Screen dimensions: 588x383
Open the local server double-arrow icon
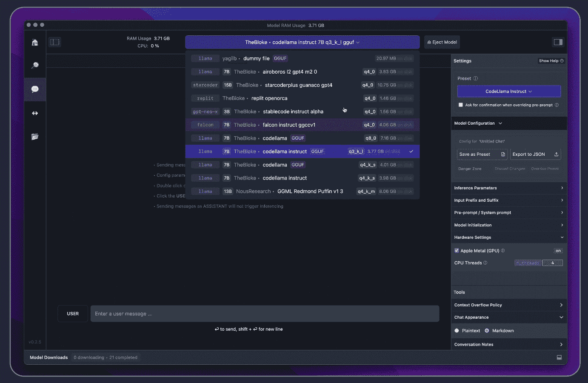pos(35,113)
